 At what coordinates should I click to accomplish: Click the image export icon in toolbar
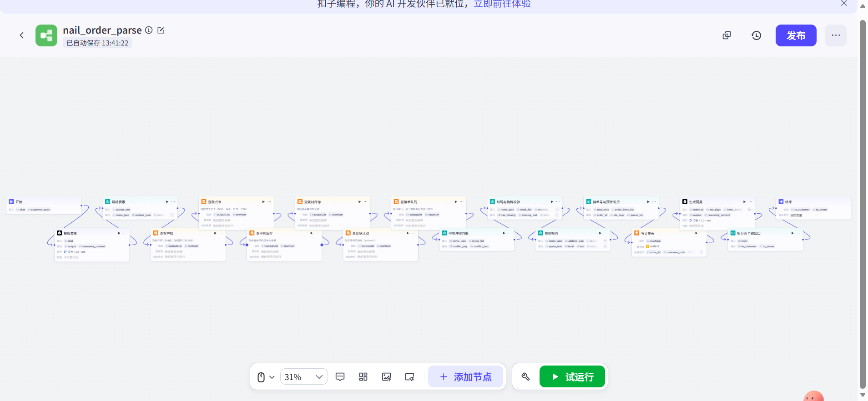click(387, 377)
